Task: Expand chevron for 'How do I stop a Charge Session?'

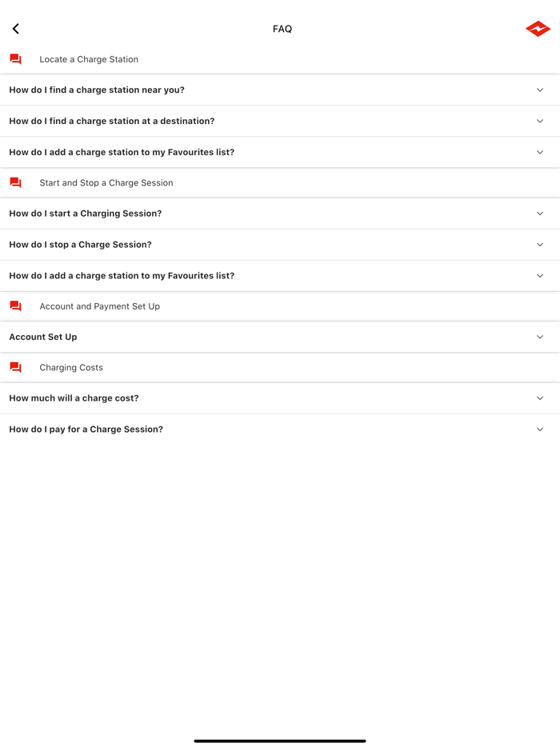Action: coord(540,245)
